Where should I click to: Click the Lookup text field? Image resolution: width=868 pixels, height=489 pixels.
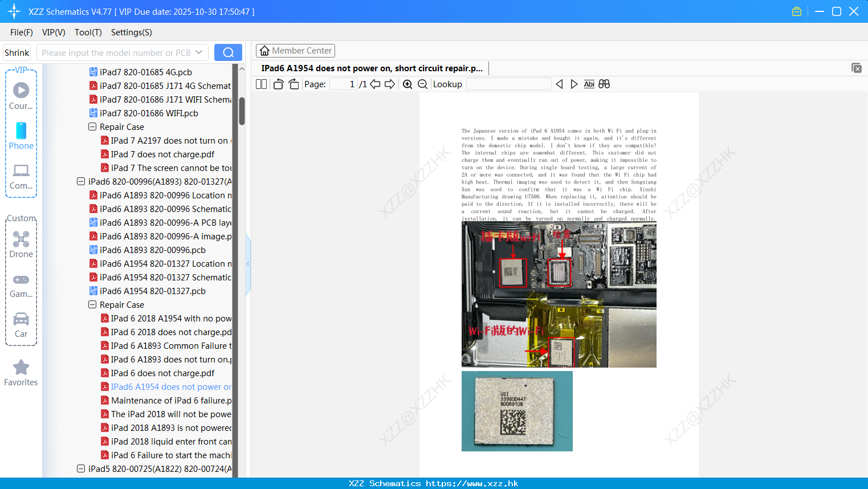click(508, 84)
